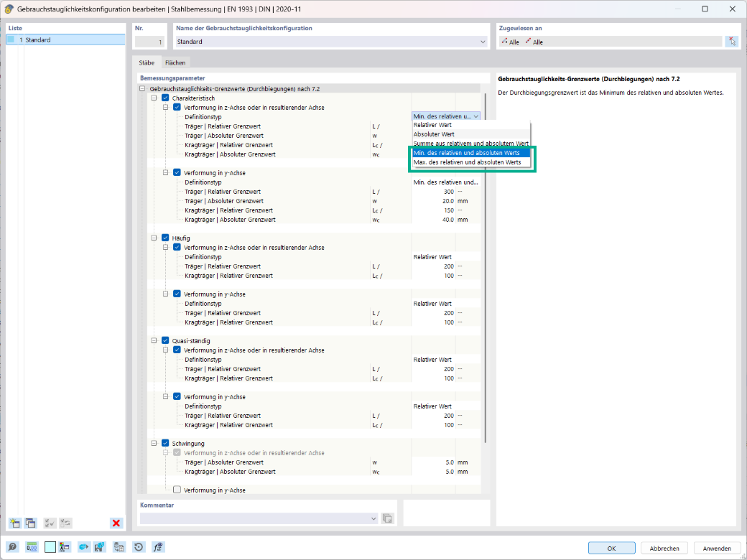Click the Anwenden button
Viewport: 747px width, 560px height.
(718, 548)
